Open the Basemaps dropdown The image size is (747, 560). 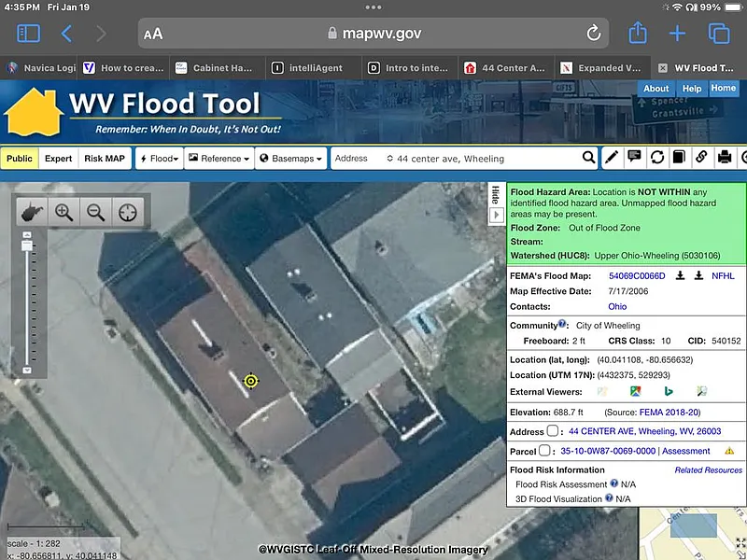click(x=289, y=159)
